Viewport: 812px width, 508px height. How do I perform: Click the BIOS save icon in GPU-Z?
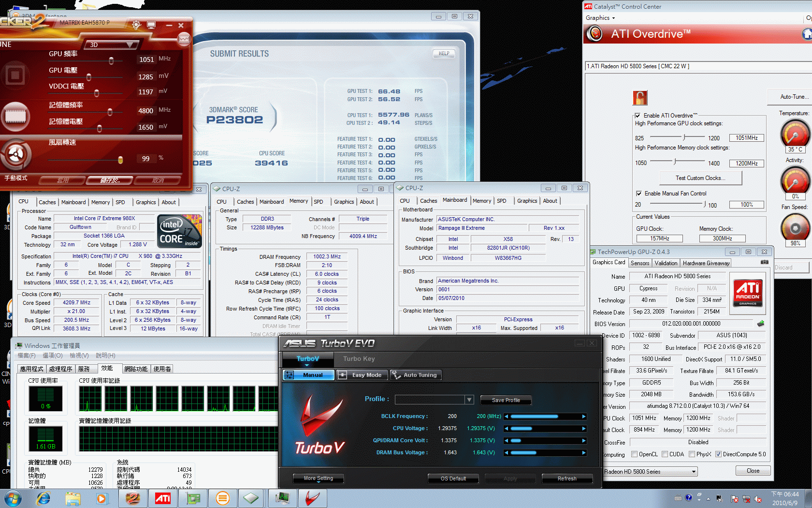(761, 323)
